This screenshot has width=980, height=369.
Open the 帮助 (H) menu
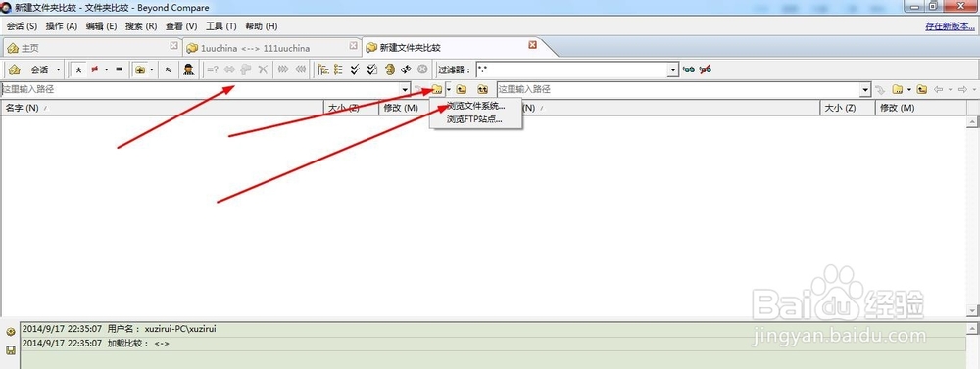262,26
